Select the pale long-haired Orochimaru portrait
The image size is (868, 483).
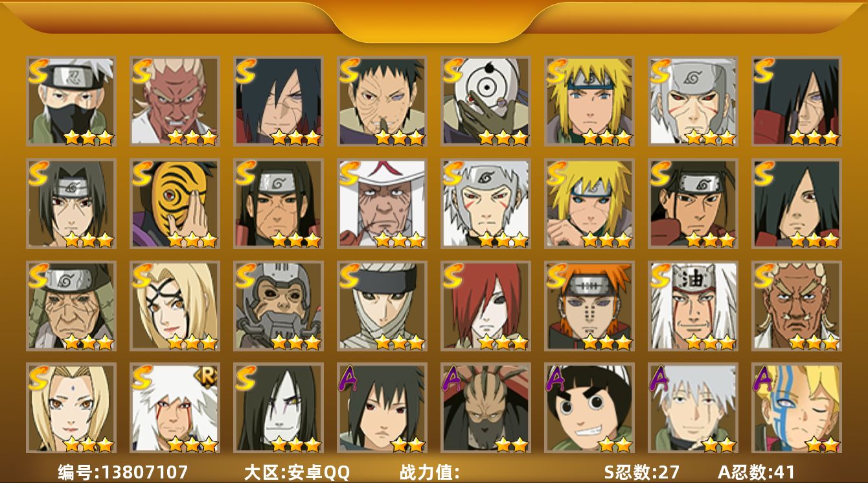[278, 408]
